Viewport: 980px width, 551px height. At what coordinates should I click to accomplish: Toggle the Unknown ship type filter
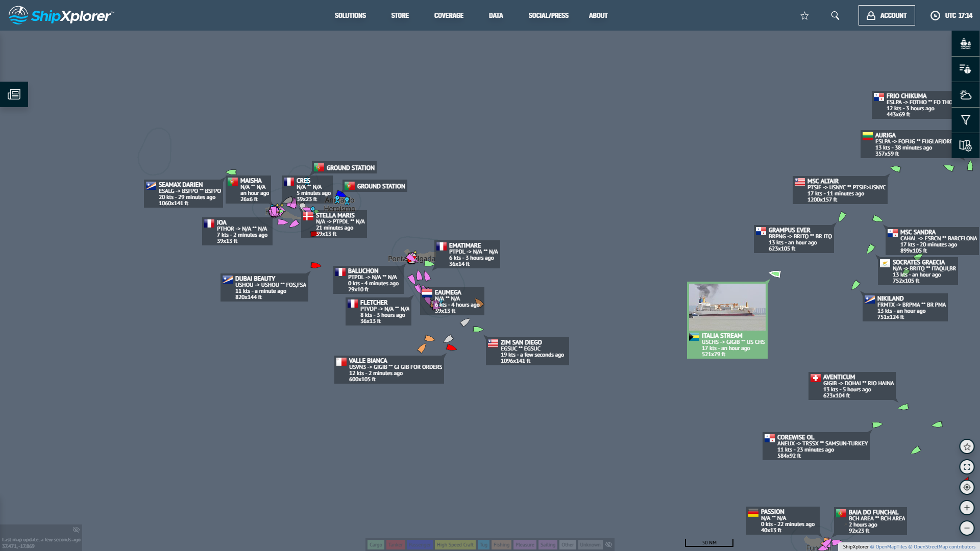pyautogui.click(x=590, y=545)
